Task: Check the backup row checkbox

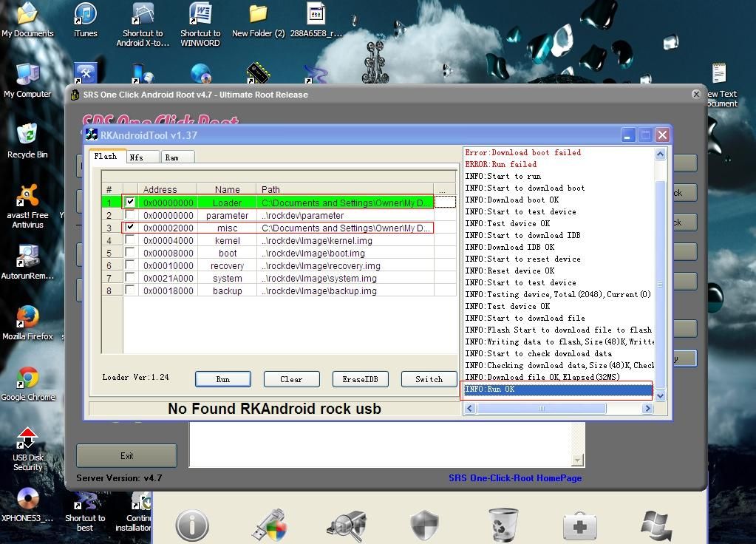Action: pyautogui.click(x=130, y=290)
